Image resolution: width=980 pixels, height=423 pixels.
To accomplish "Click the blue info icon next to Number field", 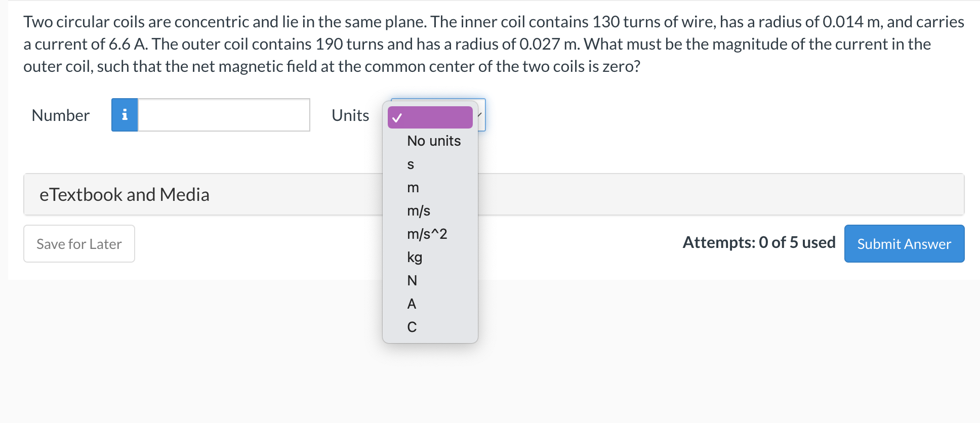I will point(124,115).
